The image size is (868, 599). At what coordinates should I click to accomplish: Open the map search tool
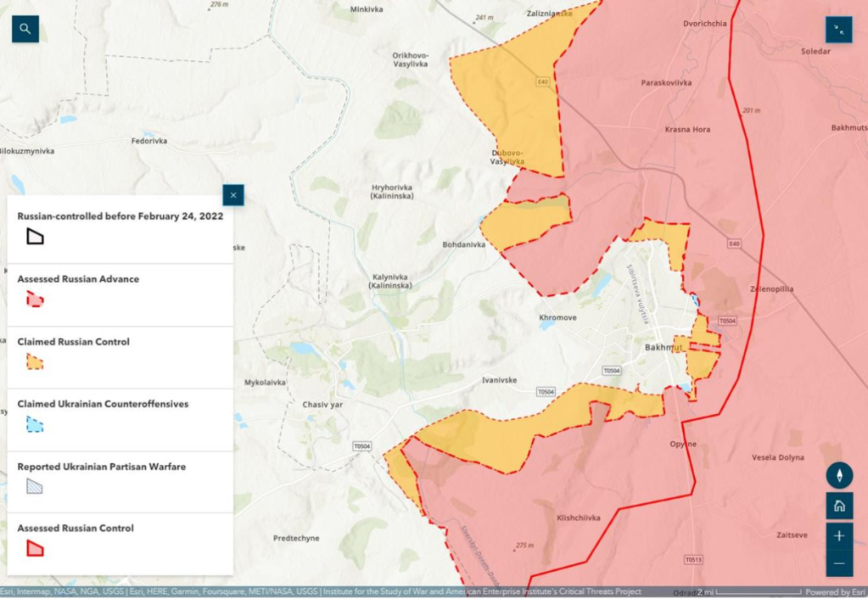(25, 30)
